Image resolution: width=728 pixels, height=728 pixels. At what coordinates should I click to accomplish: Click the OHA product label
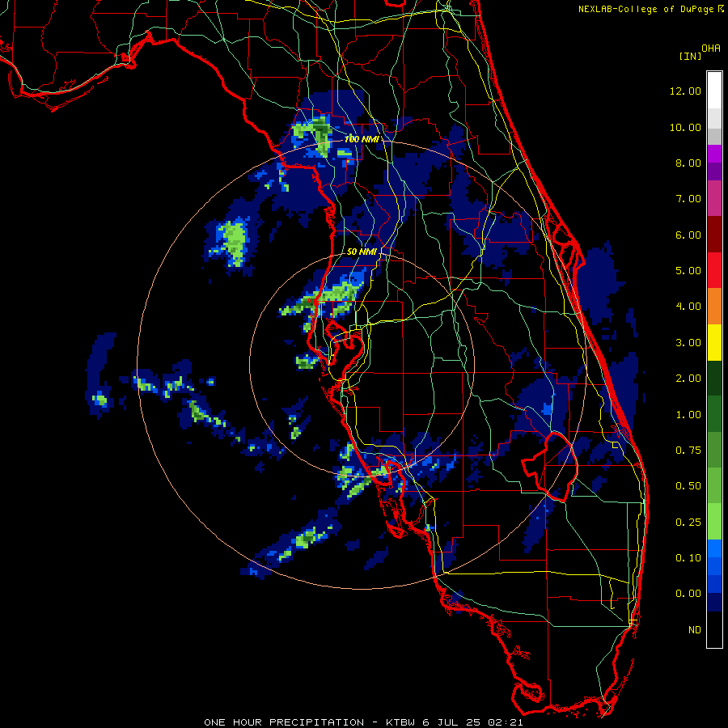tap(711, 49)
